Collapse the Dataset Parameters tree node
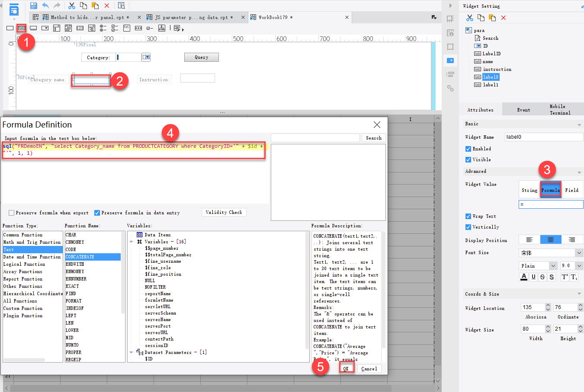The height and width of the screenshot is (392, 584). tap(132, 352)
